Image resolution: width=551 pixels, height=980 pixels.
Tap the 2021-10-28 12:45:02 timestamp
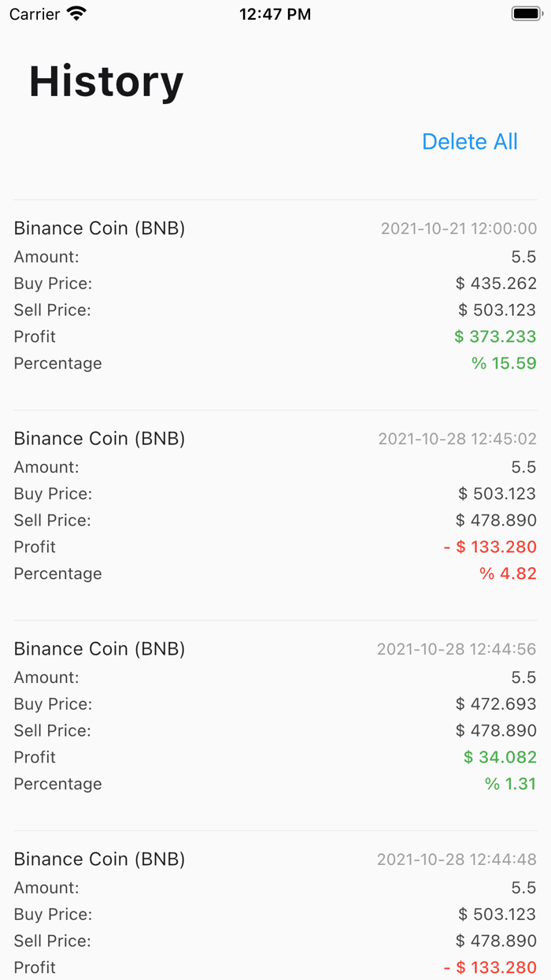pos(458,439)
